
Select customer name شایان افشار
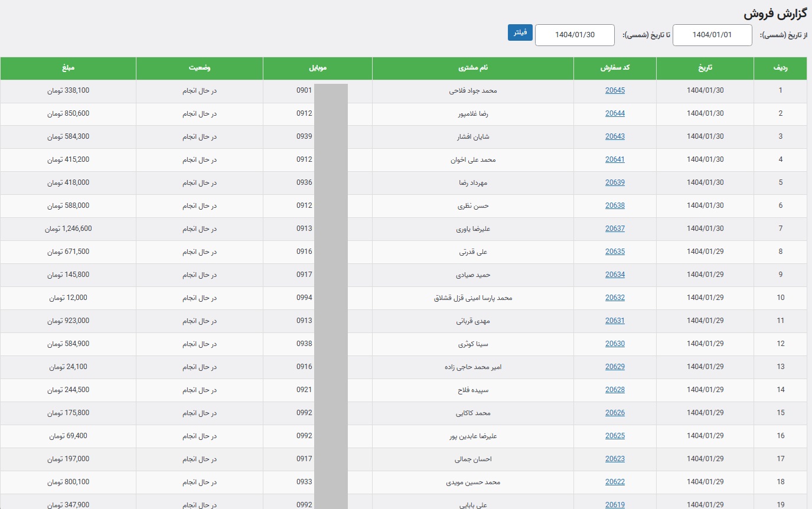point(473,137)
